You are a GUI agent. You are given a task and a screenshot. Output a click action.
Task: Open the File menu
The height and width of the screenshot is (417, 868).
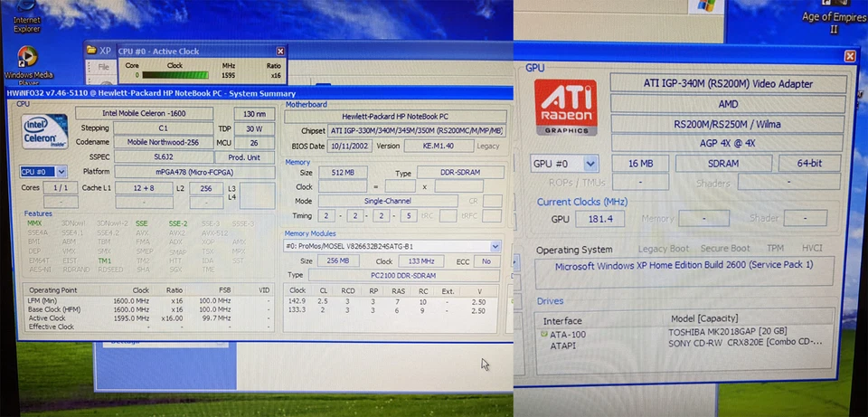point(103,67)
